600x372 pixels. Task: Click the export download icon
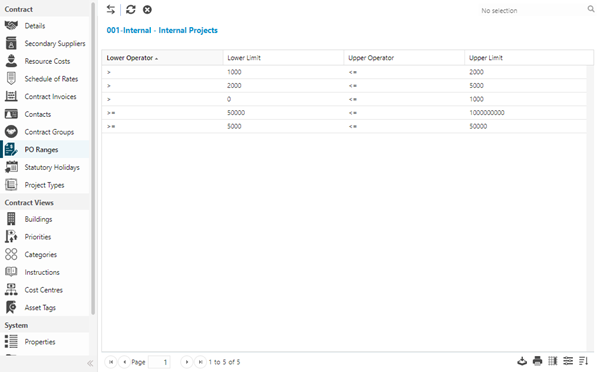(522, 361)
